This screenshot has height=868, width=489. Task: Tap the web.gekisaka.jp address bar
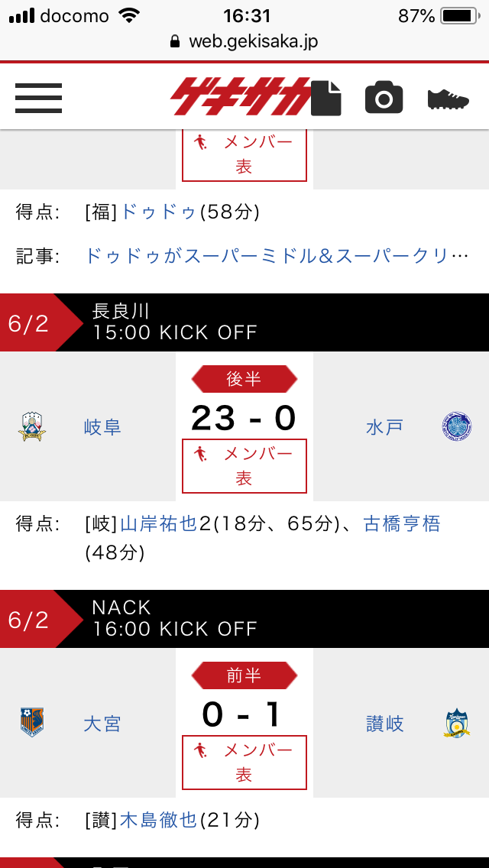pos(244,41)
